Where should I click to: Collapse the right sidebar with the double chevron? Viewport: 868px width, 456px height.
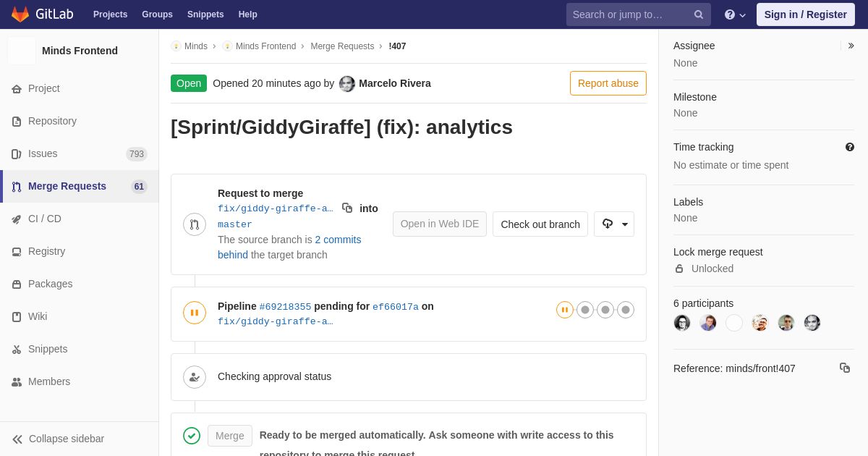(851, 46)
